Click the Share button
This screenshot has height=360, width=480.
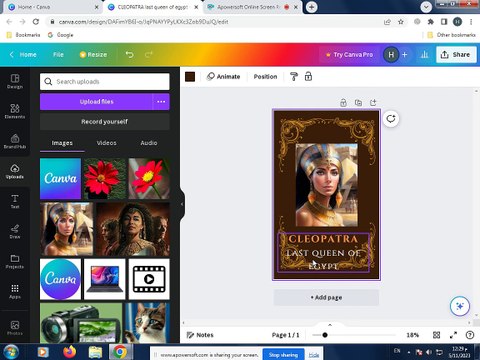point(456,54)
